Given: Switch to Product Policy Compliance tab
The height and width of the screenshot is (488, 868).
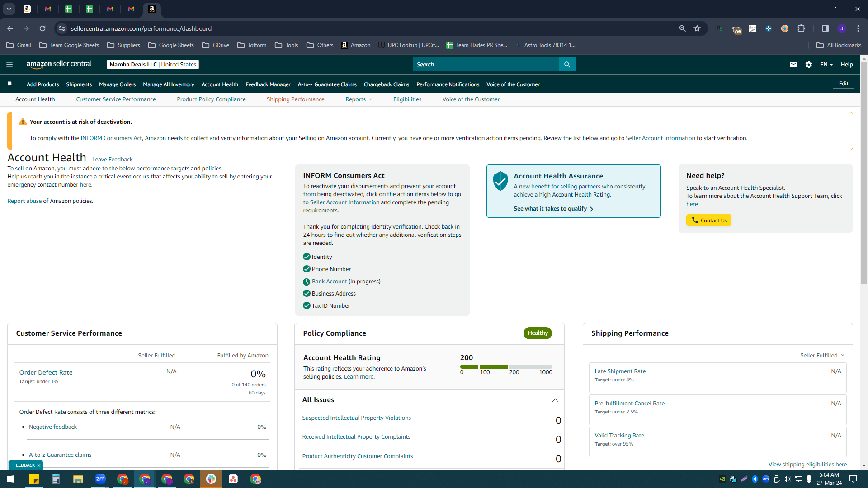Looking at the screenshot, I should coord(211,99).
